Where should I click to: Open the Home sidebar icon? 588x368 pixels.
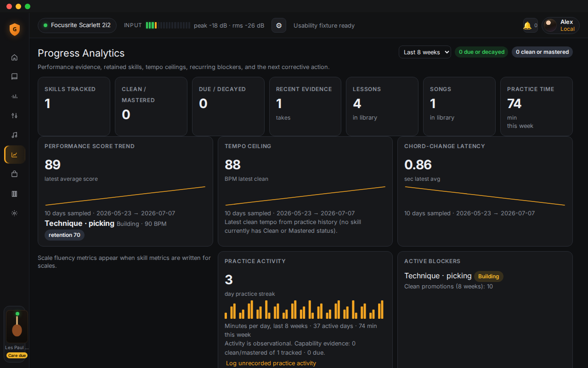14,57
